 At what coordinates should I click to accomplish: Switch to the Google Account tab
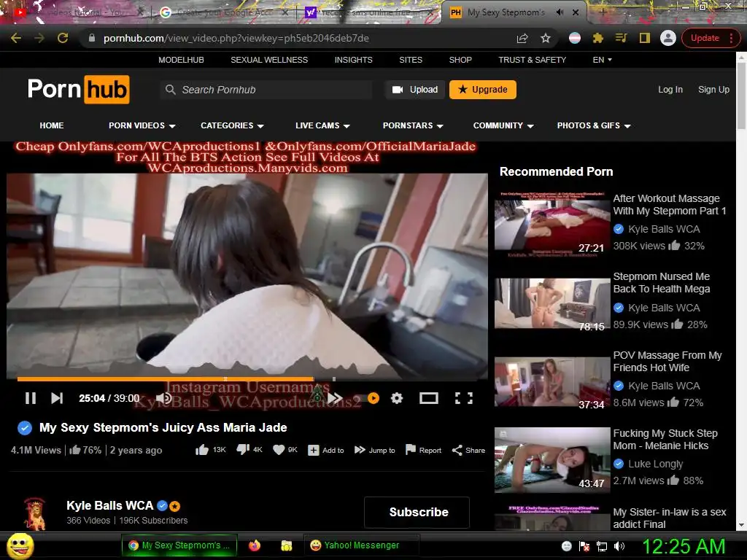pos(224,12)
